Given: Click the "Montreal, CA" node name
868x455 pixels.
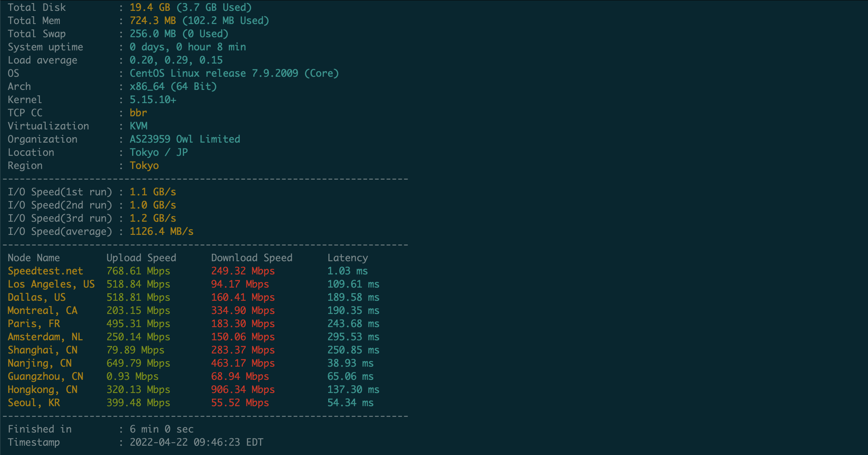Looking at the screenshot, I should click(42, 310).
